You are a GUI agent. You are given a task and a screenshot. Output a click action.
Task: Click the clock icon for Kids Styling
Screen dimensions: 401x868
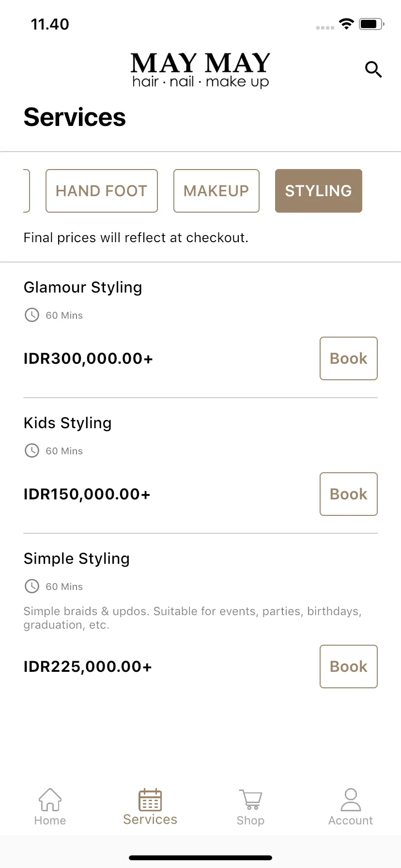[x=32, y=451]
